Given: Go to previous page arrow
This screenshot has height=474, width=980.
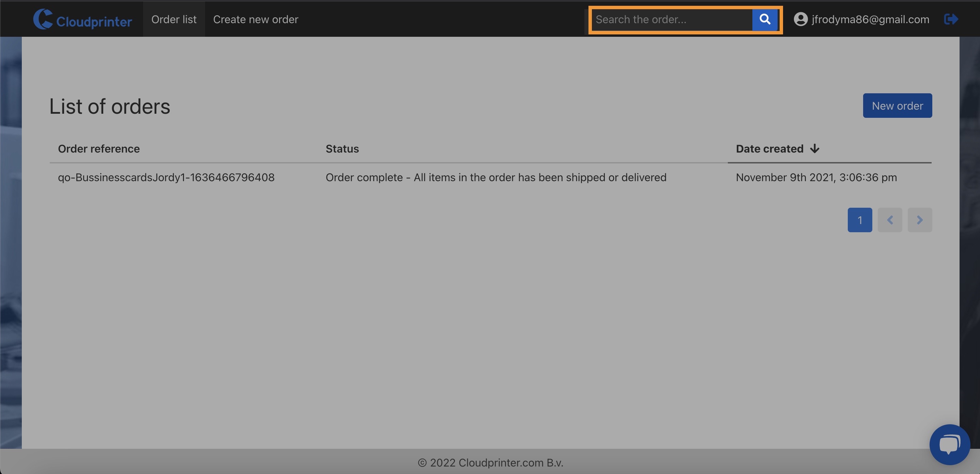Looking at the screenshot, I should click(889, 220).
